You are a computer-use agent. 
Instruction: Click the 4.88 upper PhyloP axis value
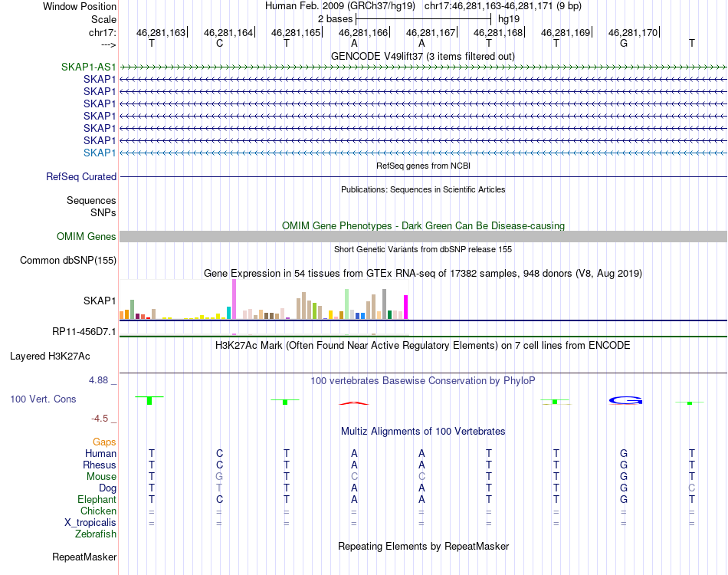click(x=98, y=380)
